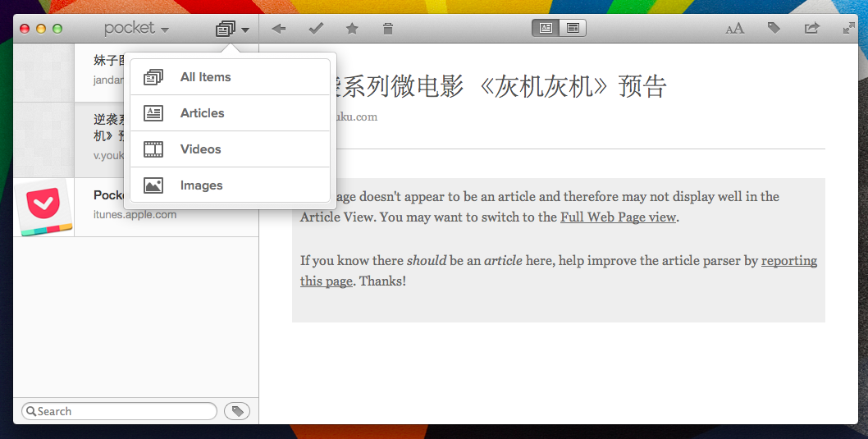This screenshot has height=439, width=868.
Task: Archive the item with the checkmark icon
Action: pyautogui.click(x=316, y=29)
